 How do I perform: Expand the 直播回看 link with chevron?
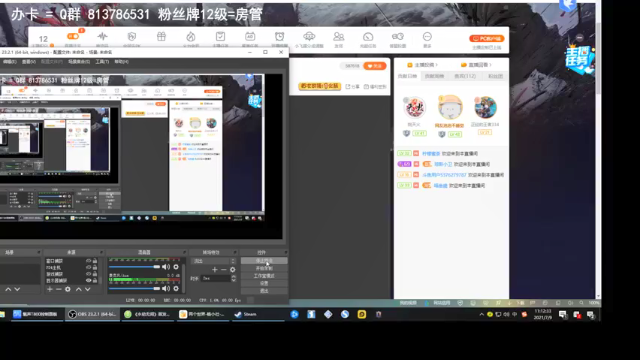point(476,65)
